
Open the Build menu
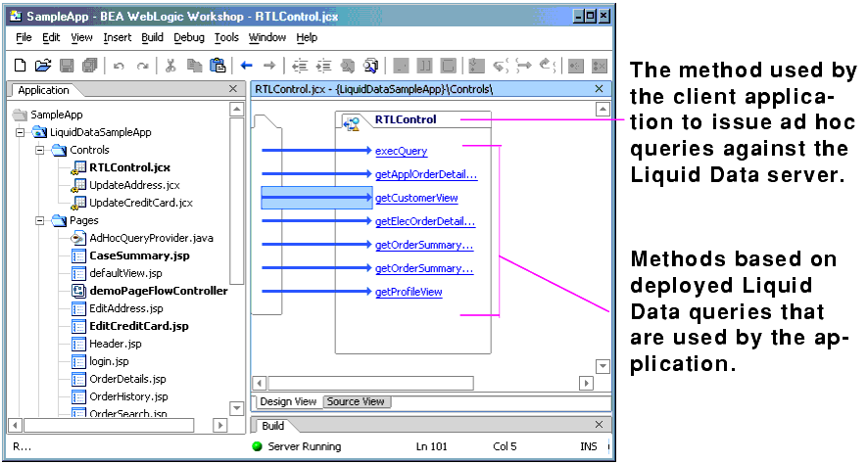(x=152, y=37)
